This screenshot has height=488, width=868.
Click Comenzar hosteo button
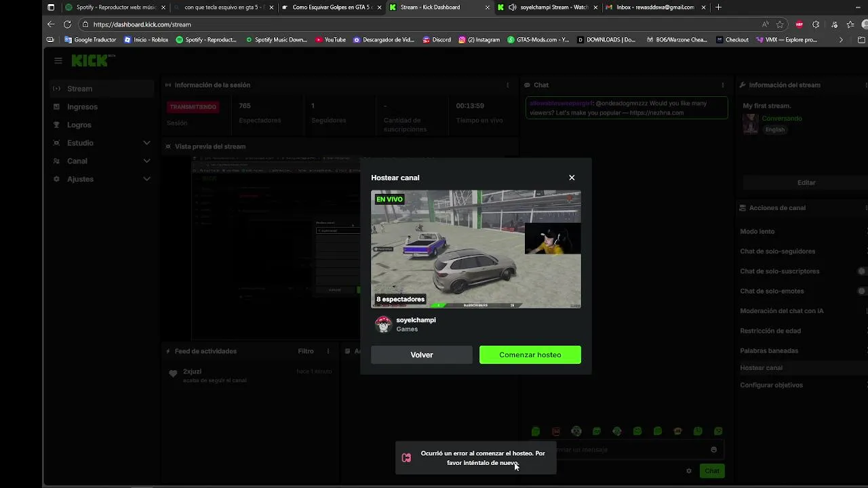tap(530, 354)
